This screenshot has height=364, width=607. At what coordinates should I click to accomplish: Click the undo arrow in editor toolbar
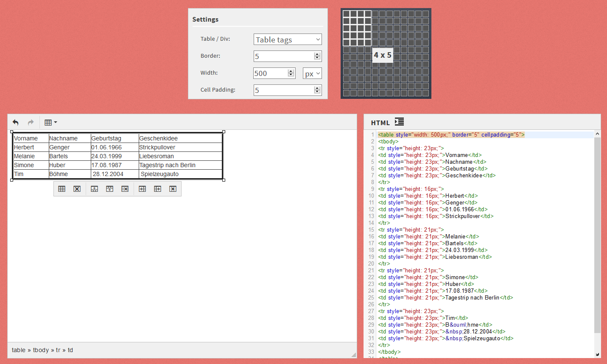16,123
